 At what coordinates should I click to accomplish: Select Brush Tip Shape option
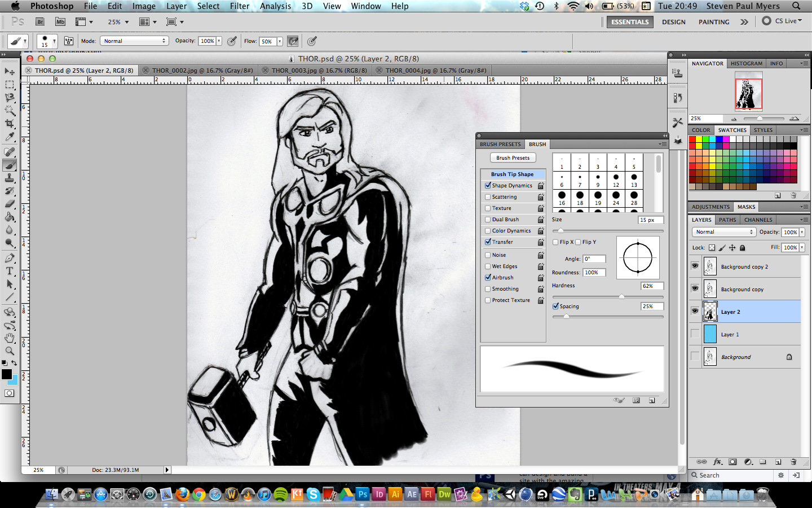(x=512, y=174)
